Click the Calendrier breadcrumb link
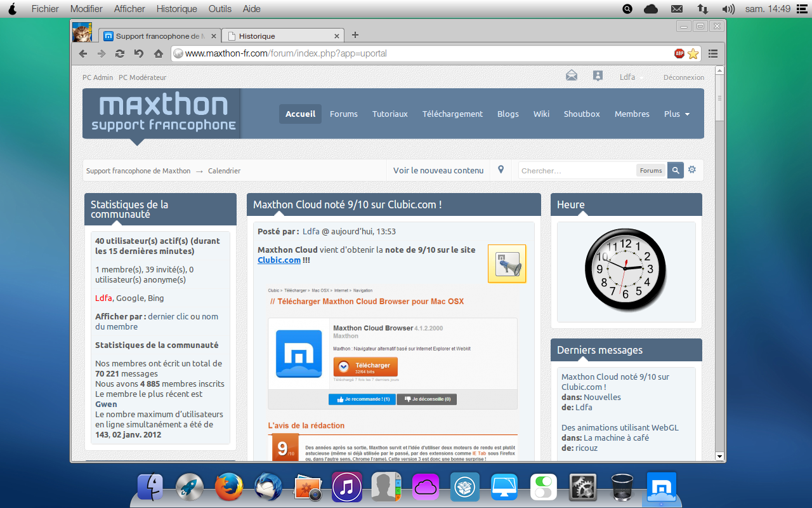Screen dimensions: 812x508 tap(225, 171)
